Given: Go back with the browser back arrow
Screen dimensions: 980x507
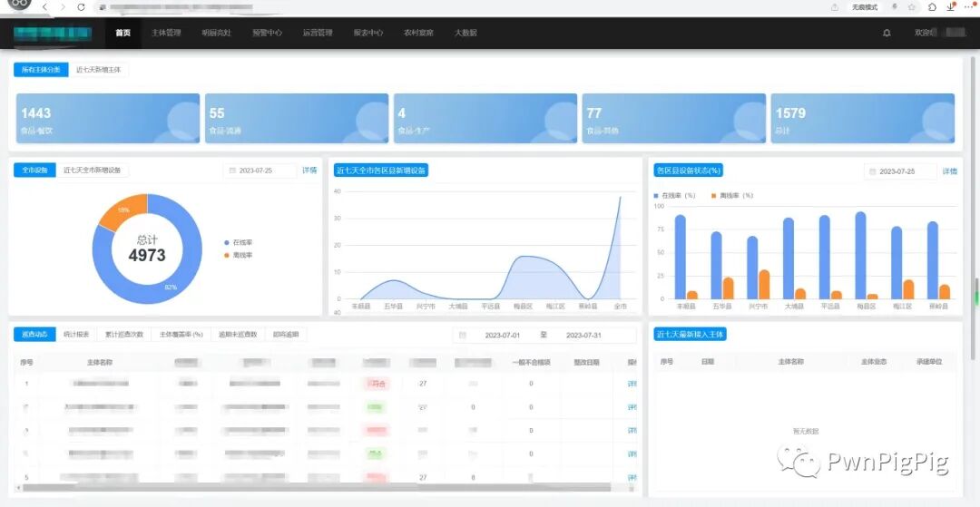Looking at the screenshot, I should 45,7.
